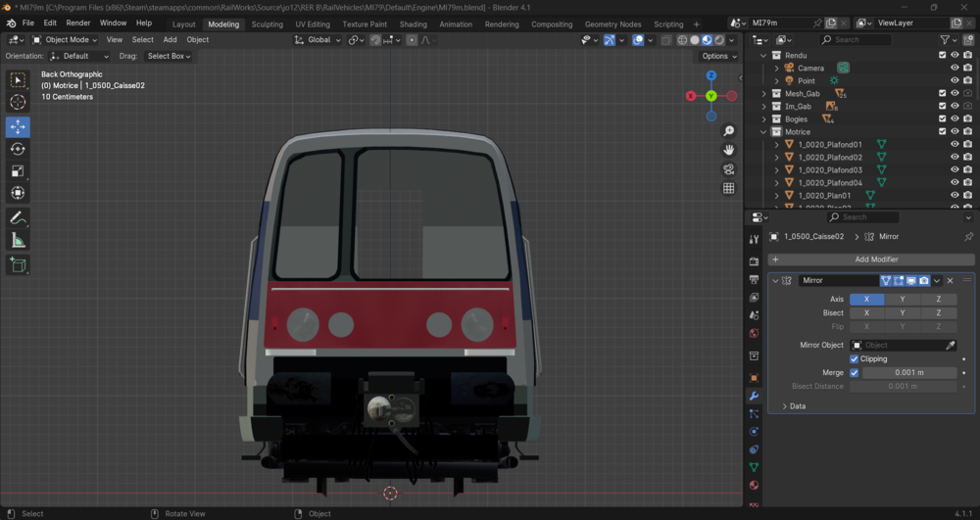Open the Modifiers wrench tab

point(754,396)
